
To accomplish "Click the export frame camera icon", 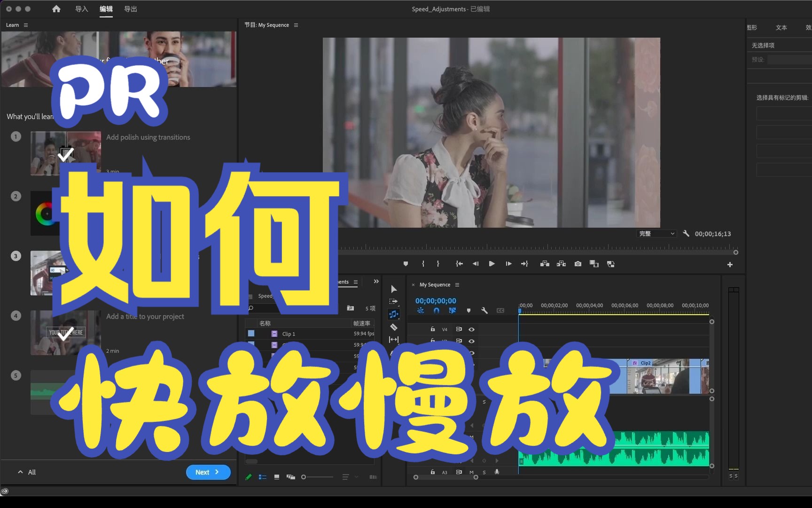I will click(578, 263).
